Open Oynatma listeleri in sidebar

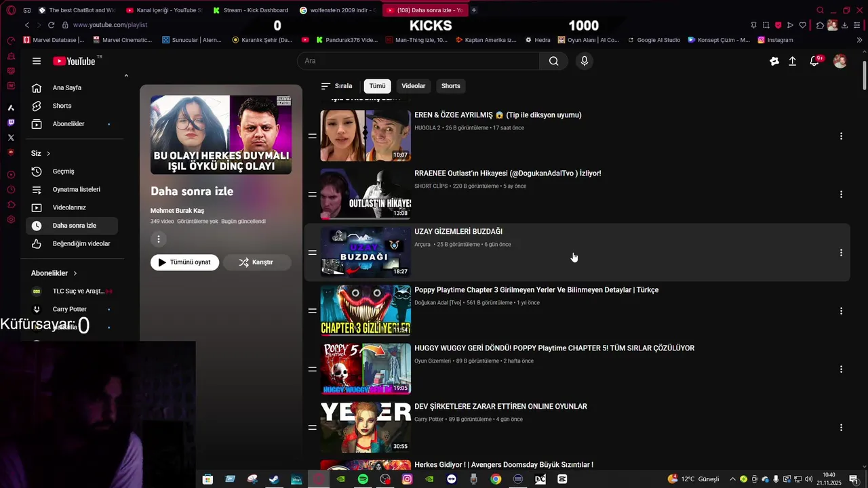71,190
